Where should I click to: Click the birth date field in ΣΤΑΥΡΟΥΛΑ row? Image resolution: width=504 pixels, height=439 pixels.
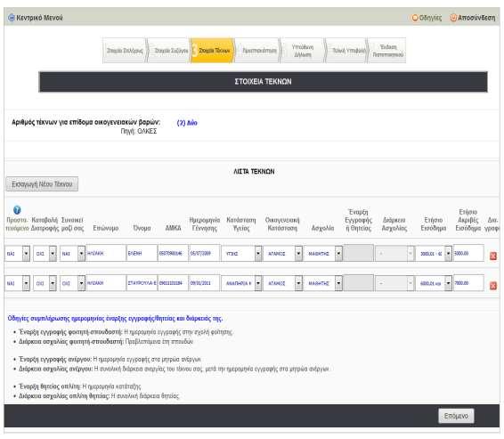point(205,283)
